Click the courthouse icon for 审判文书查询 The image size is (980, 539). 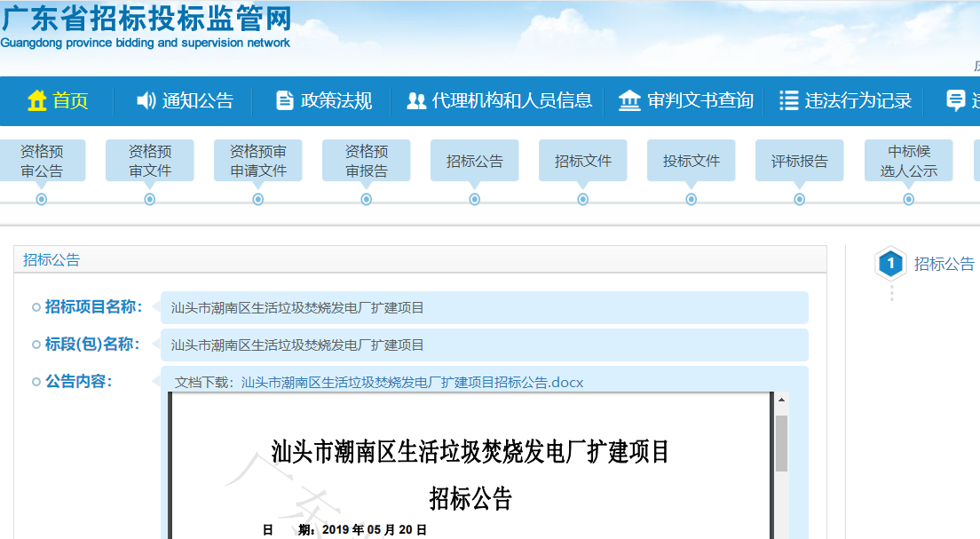point(629,101)
